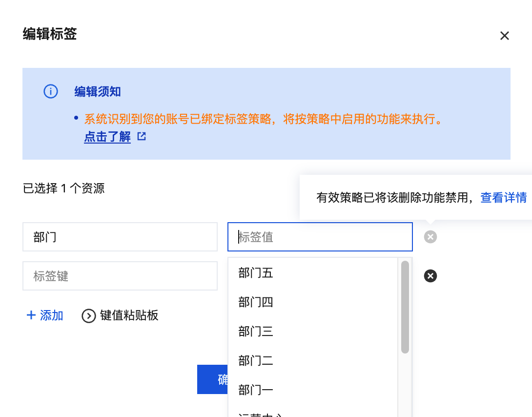
Task: Click the info icon beside 编辑须知
Action: click(51, 91)
